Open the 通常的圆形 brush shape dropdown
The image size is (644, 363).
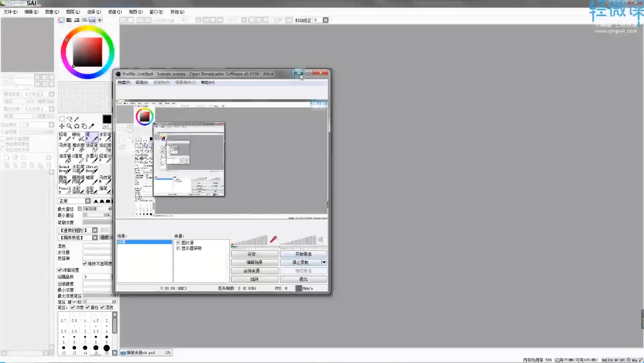pos(78,230)
